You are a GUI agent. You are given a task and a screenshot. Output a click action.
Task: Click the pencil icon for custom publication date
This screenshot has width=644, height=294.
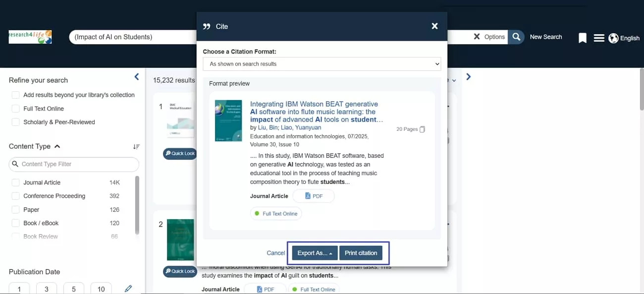click(128, 289)
